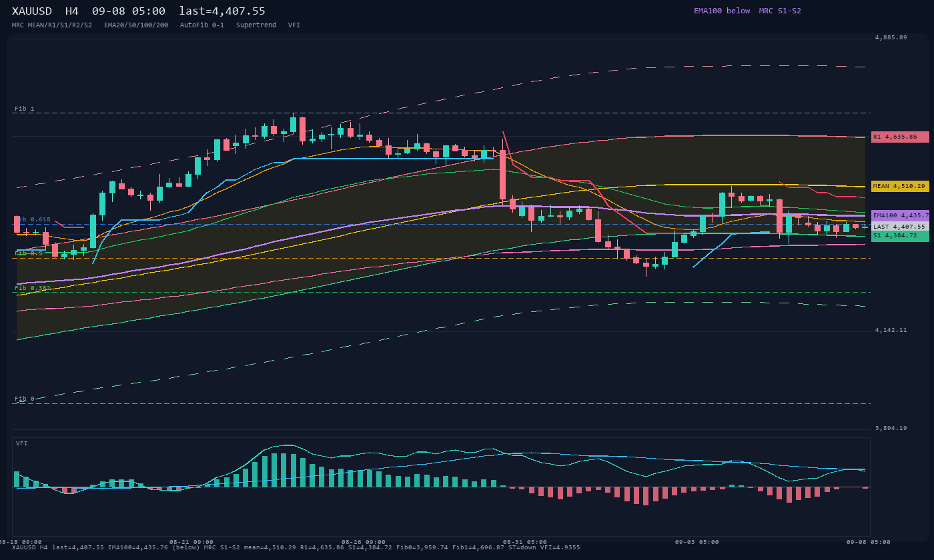The width and height of the screenshot is (934, 560).
Task: Click the XAUUSD symbol in header
Action: coord(32,11)
